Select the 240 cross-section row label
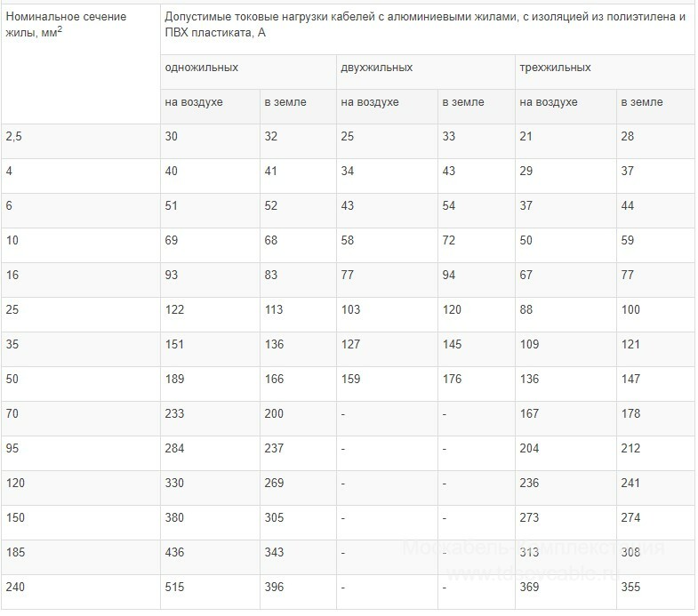Image resolution: width=698 pixels, height=616 pixels. click(x=15, y=587)
